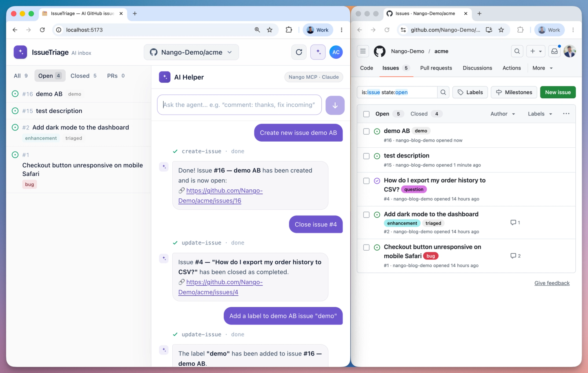Open issue #16 demo AB in IssueTriage list
Screen dimensions: 588x373
click(x=78, y=94)
